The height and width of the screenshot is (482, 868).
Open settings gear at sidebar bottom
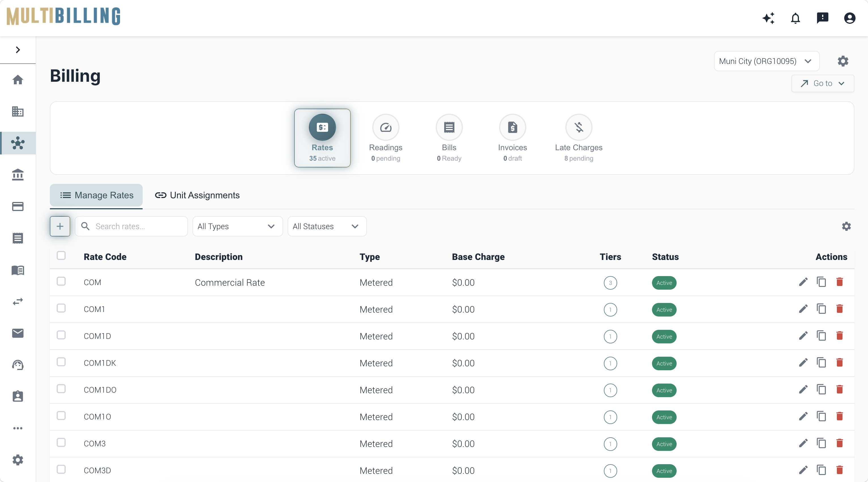click(18, 460)
